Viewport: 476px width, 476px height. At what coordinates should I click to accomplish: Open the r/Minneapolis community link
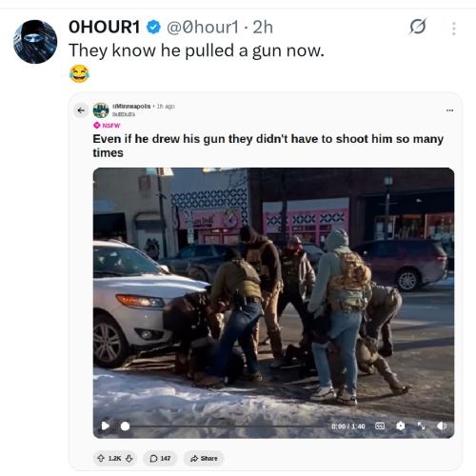pos(131,107)
